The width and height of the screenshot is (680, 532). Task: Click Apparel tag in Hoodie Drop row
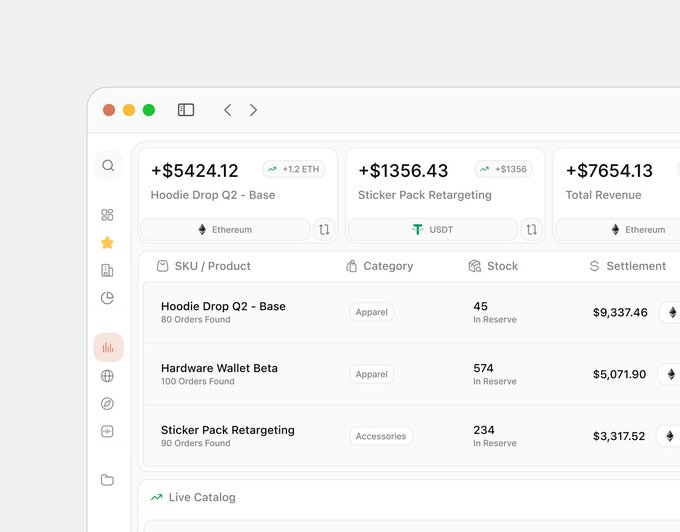click(x=372, y=312)
